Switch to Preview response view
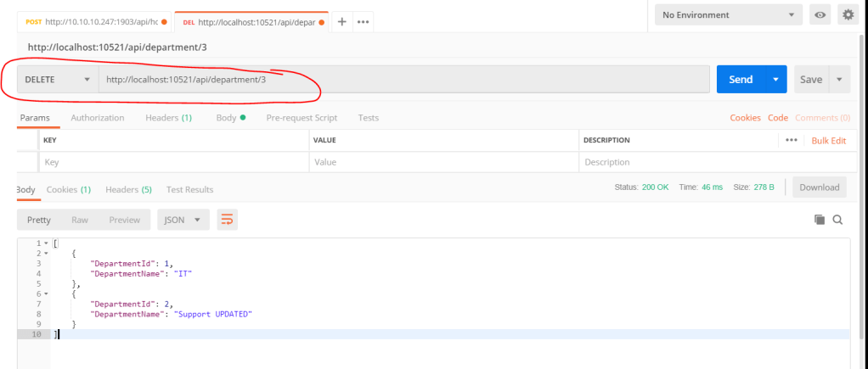The image size is (868, 369). pyautogui.click(x=124, y=220)
